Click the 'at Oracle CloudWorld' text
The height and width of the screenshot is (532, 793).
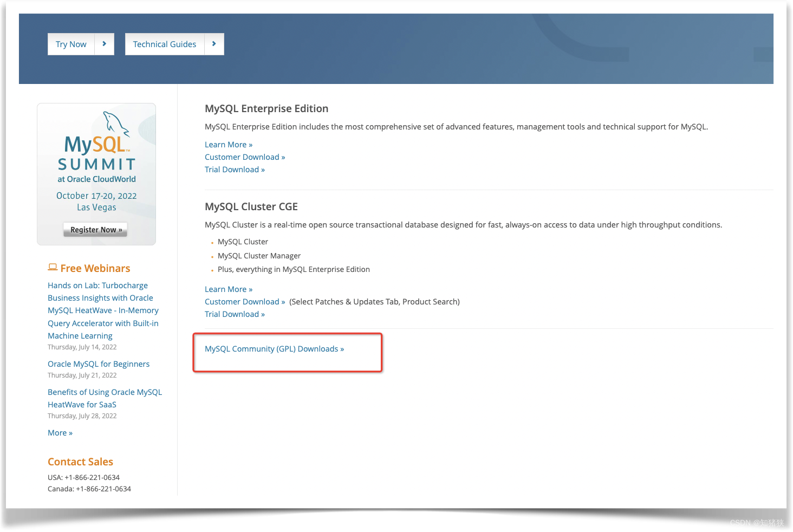click(96, 179)
